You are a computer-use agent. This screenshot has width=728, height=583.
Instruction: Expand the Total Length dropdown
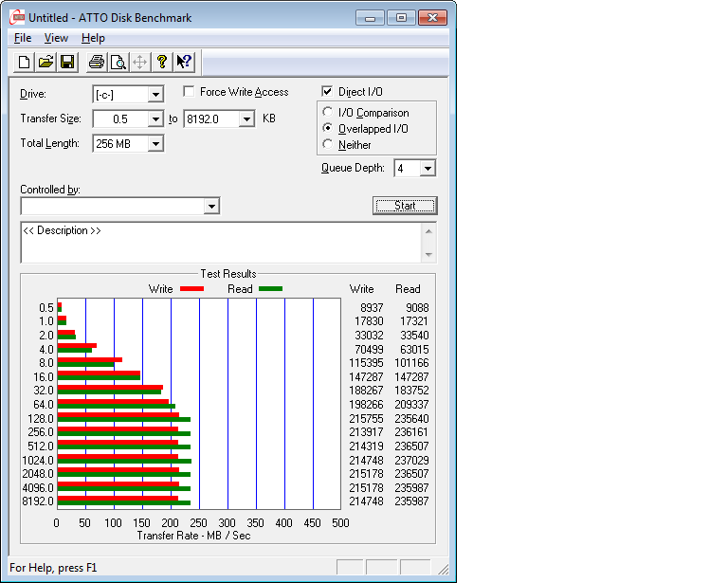155,144
